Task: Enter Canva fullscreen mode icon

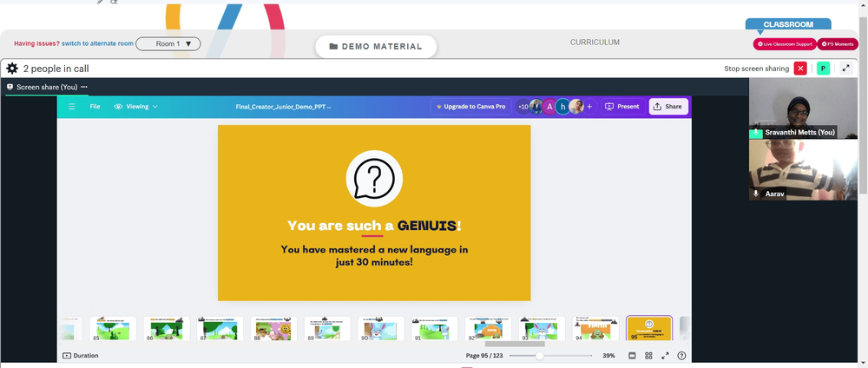Action: [666, 356]
